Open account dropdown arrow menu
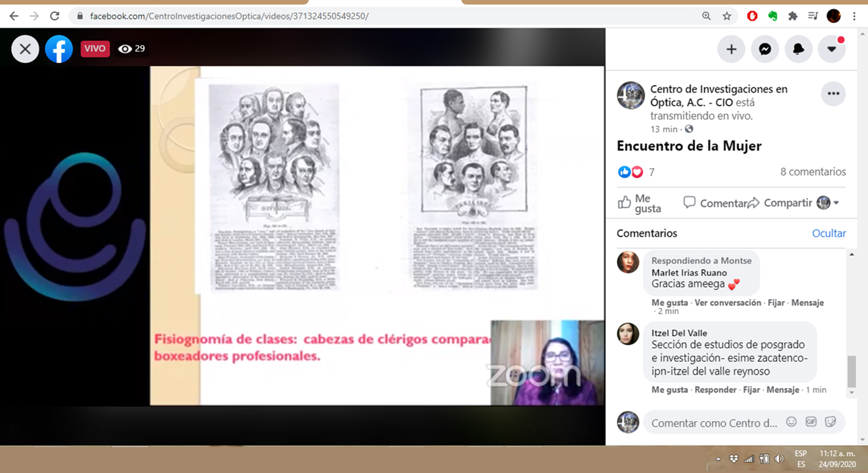This screenshot has height=473, width=868. pyautogui.click(x=832, y=49)
